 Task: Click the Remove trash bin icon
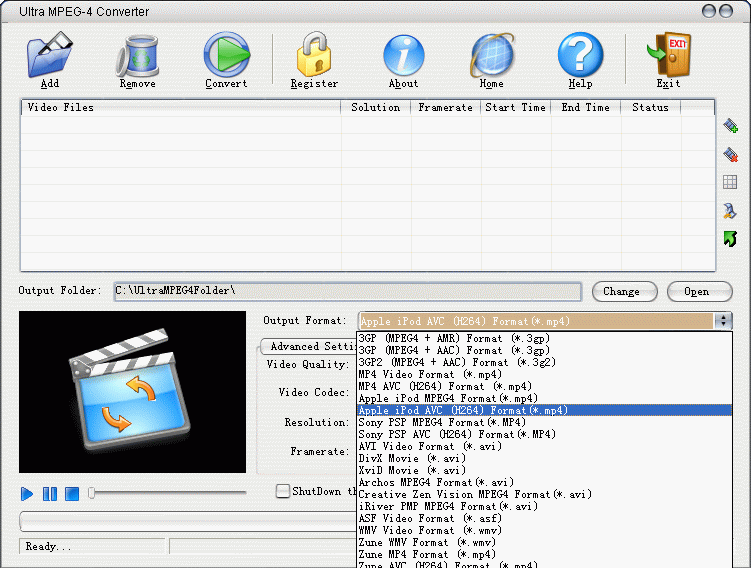137,56
